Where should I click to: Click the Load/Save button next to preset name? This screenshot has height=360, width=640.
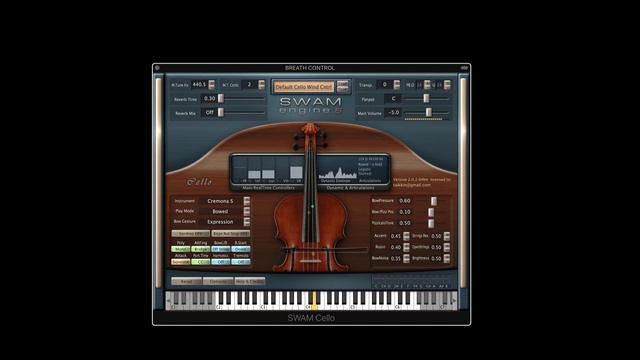click(x=342, y=87)
